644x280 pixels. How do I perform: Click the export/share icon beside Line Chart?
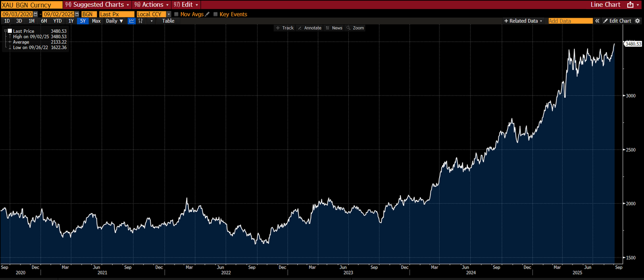[630, 5]
